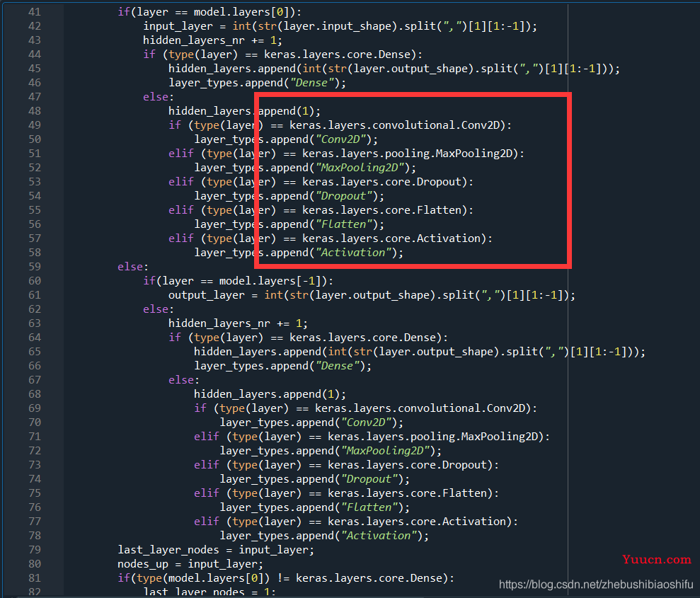This screenshot has height=598, width=700.
Task: Click the "Activation" string on line 78
Action: [x=379, y=536]
